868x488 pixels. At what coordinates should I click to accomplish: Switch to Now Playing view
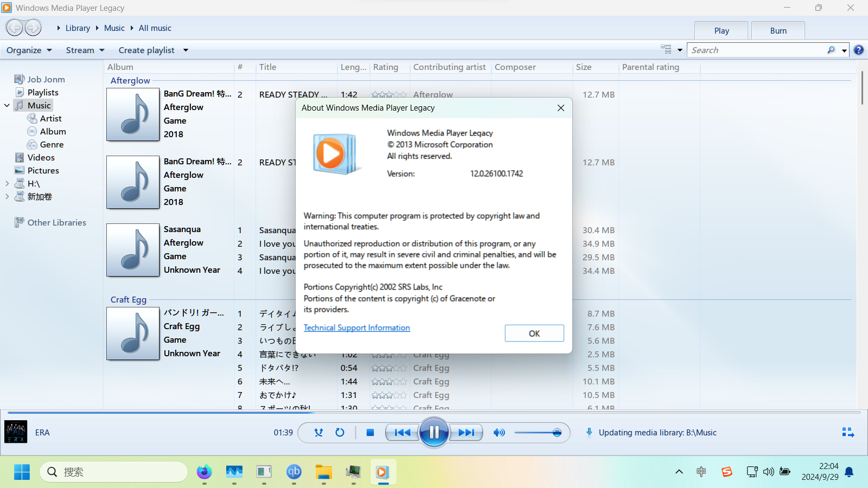(x=848, y=432)
